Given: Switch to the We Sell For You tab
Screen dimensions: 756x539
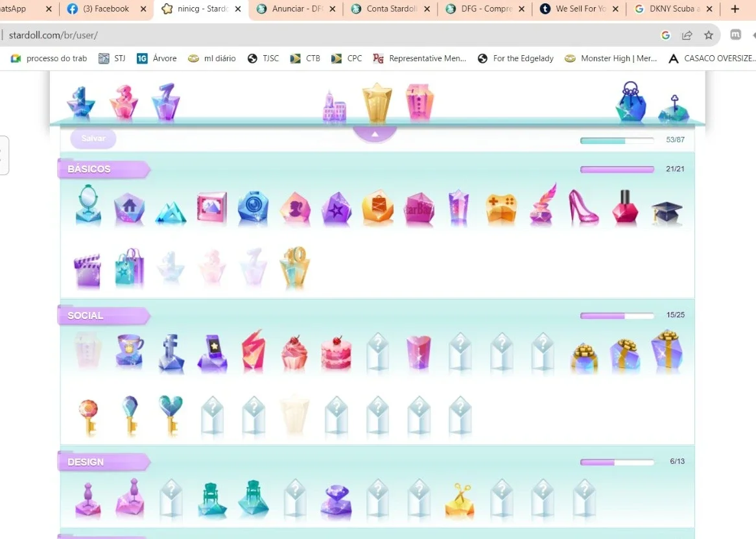Looking at the screenshot, I should click(580, 8).
